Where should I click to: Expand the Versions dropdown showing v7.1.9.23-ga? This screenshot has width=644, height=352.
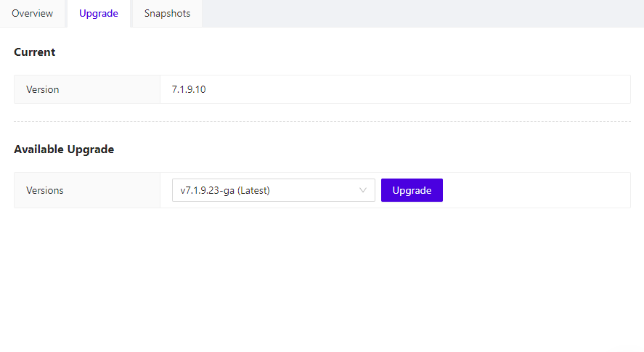pyautogui.click(x=274, y=190)
